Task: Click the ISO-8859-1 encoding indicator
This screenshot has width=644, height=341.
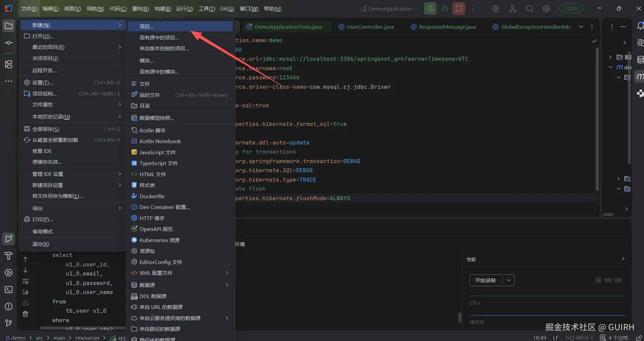Action: 579,338
